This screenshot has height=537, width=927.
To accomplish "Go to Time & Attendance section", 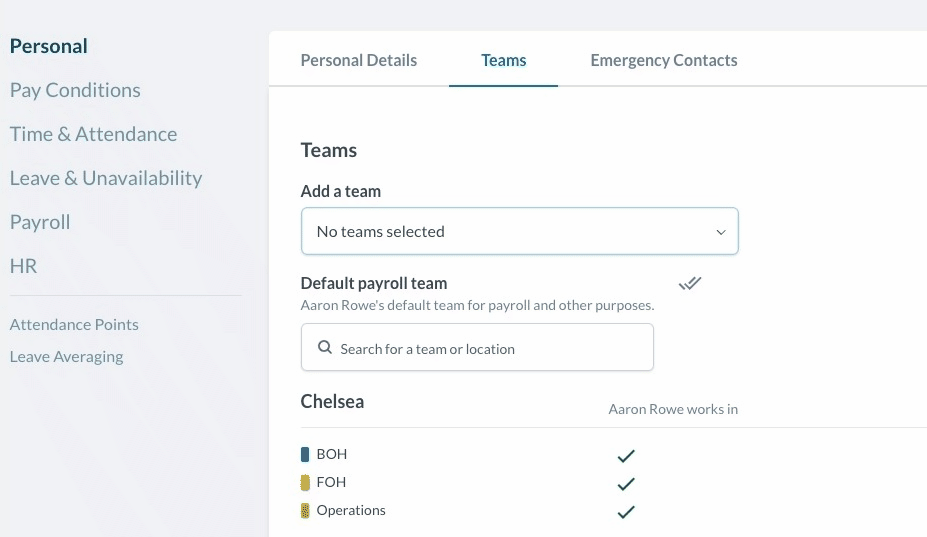I will tap(93, 134).
